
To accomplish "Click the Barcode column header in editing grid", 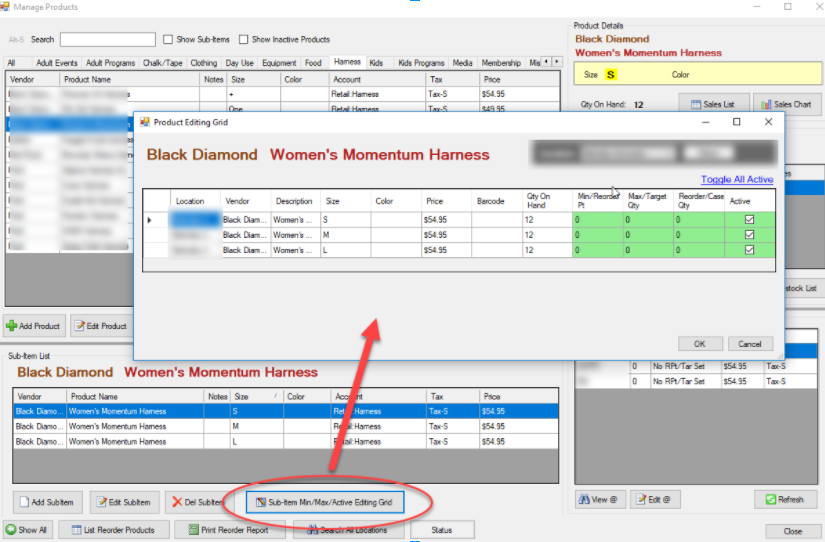I will (x=497, y=200).
